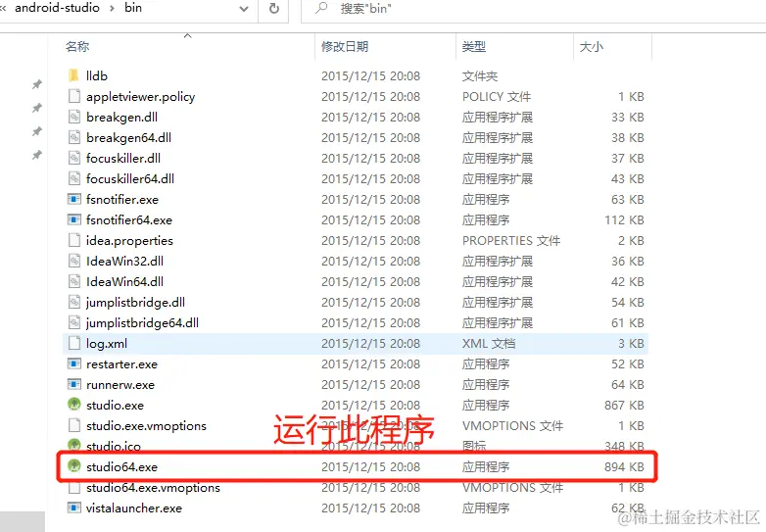Expand the android-studio breadcrumb chevron

coord(112,8)
